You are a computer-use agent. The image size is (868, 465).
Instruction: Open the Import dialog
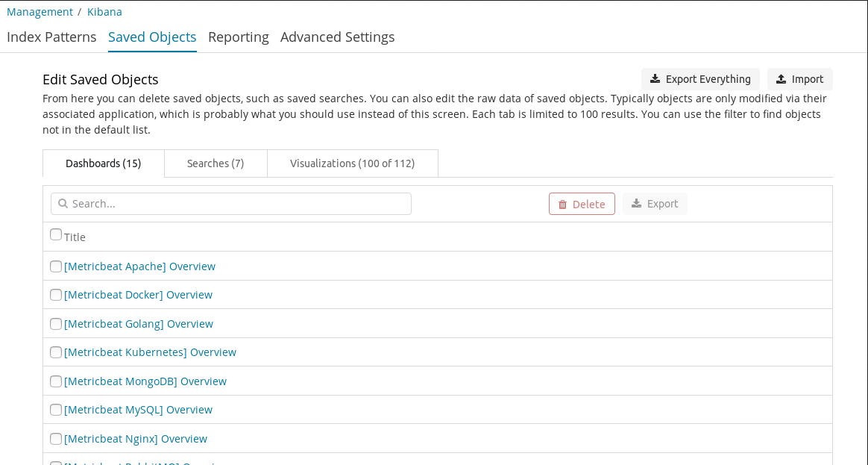click(800, 79)
